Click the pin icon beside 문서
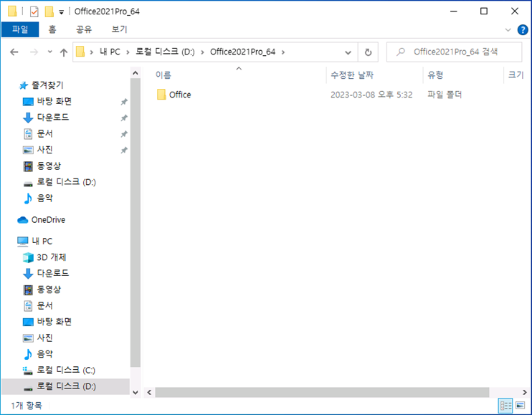Screen dimensions: 532x415 [124, 134]
